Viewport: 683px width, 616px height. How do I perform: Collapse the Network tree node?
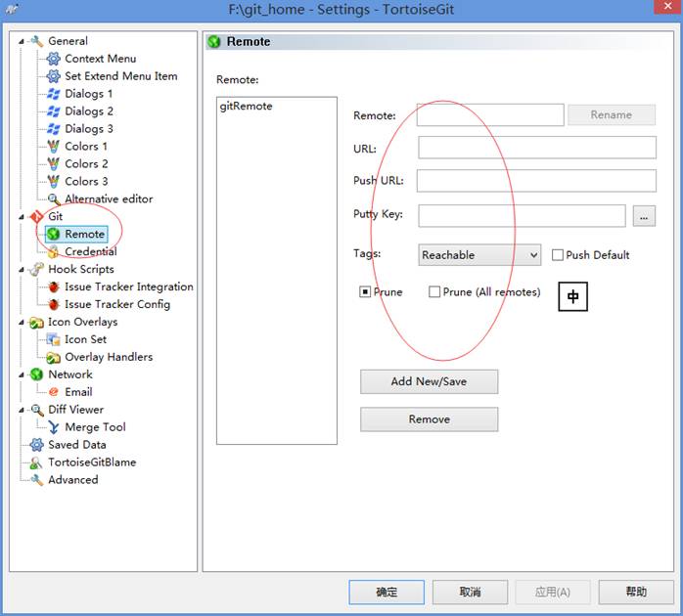click(22, 374)
